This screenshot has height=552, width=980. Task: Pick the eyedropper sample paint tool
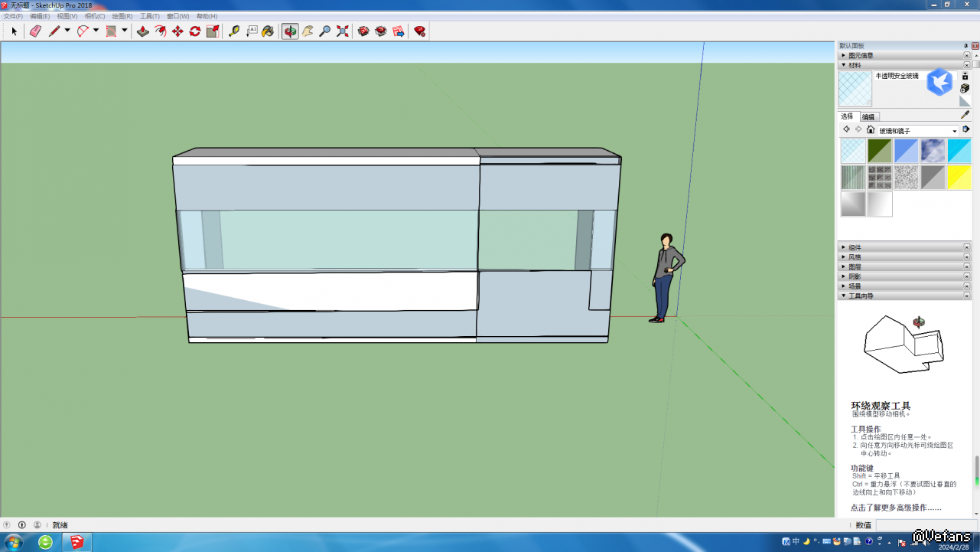click(x=965, y=115)
